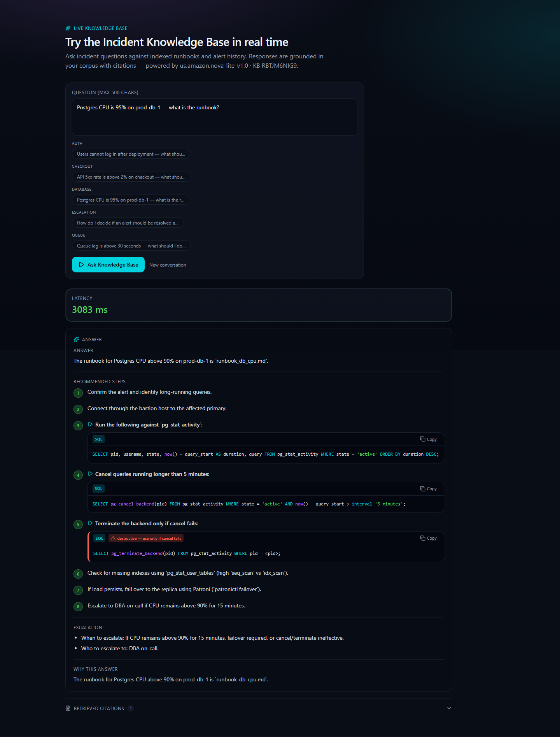Expand the Retrieved Citations chevron
560x737 pixels.
449,708
